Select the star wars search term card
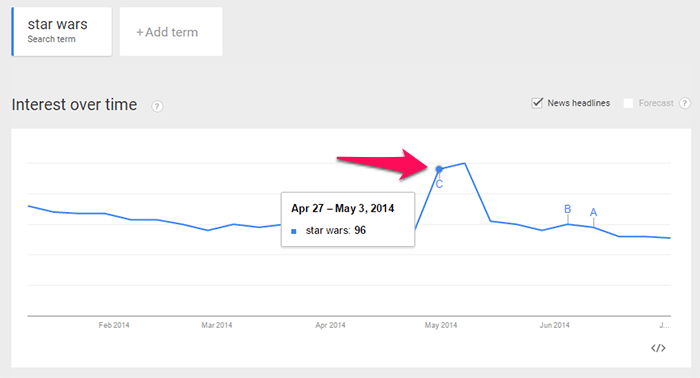This screenshot has height=378, width=700. coord(62,32)
